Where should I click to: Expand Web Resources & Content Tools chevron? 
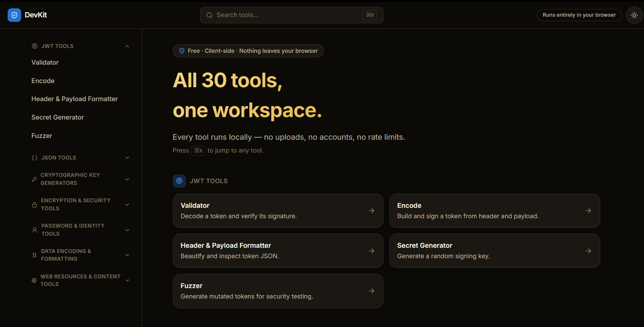pos(127,280)
